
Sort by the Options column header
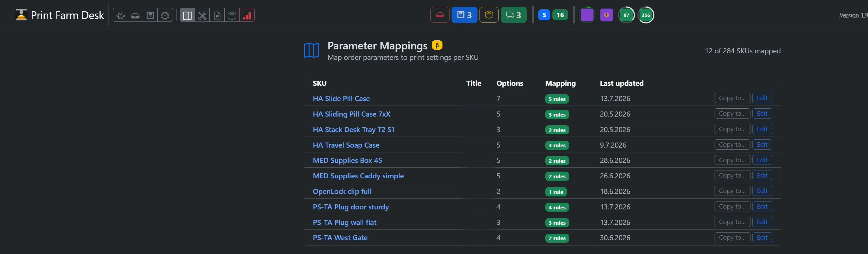point(509,83)
